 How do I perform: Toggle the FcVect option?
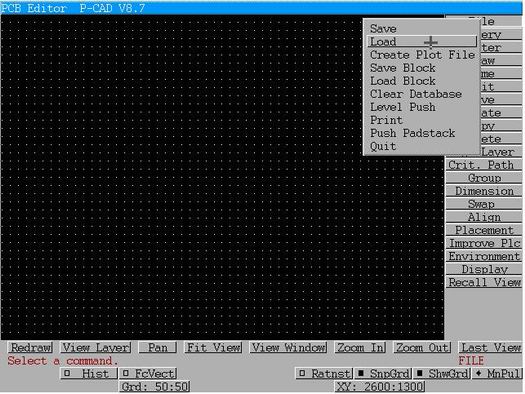click(148, 373)
